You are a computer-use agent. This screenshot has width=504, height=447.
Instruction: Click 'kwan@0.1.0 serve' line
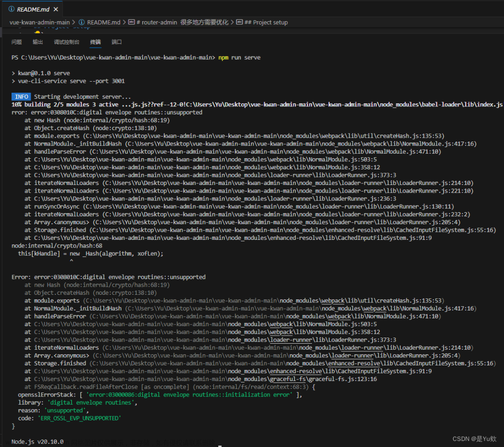tap(41, 73)
